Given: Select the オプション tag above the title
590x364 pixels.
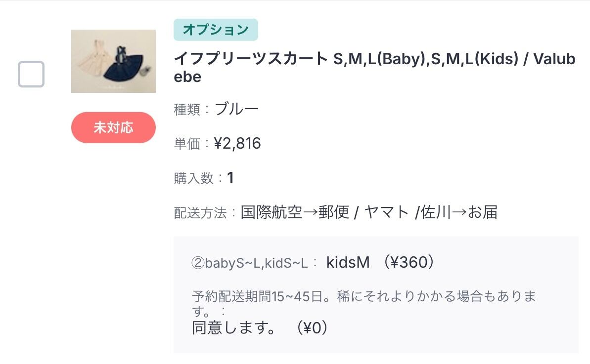Looking at the screenshot, I should click(x=216, y=30).
